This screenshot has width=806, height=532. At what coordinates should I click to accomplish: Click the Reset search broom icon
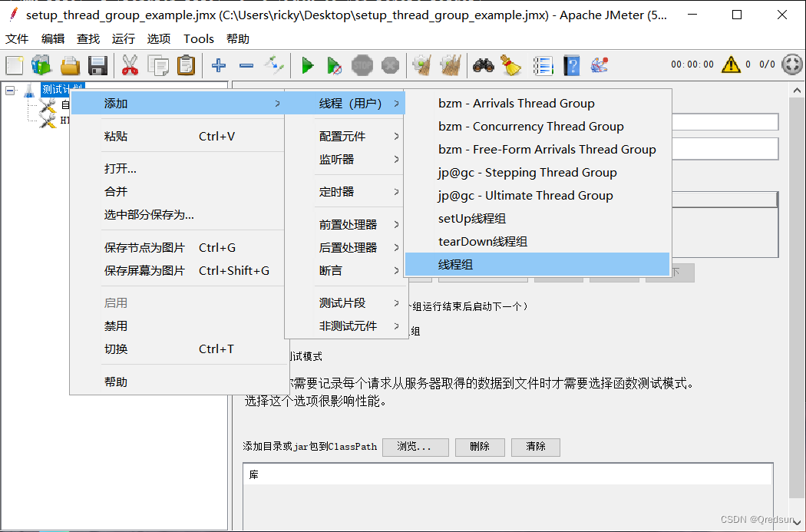pos(511,65)
